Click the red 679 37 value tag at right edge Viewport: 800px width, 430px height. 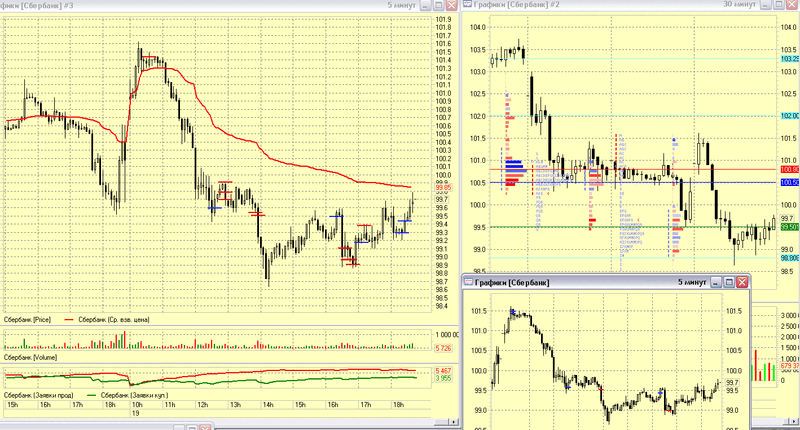(790, 366)
